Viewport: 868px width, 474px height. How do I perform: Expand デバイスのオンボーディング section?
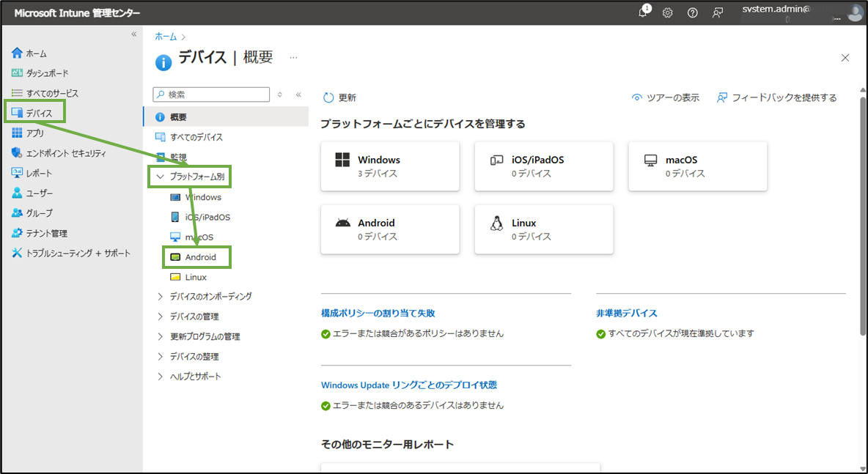pos(161,297)
